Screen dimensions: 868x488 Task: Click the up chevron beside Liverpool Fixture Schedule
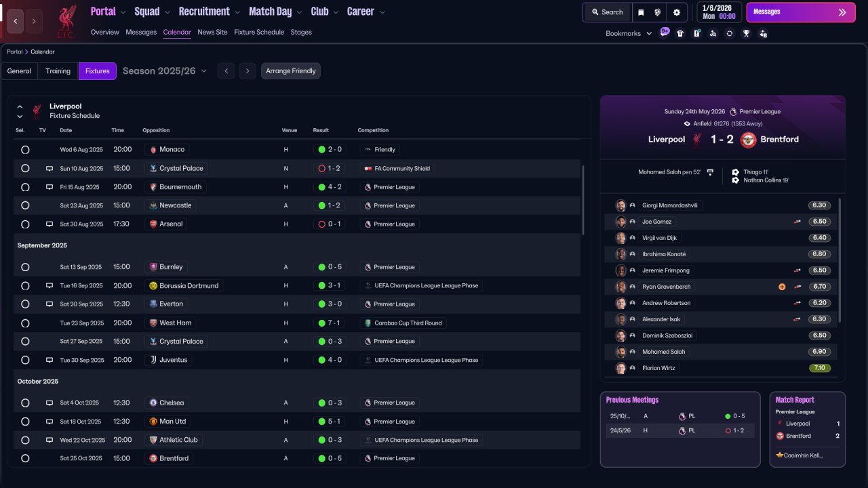click(20, 107)
